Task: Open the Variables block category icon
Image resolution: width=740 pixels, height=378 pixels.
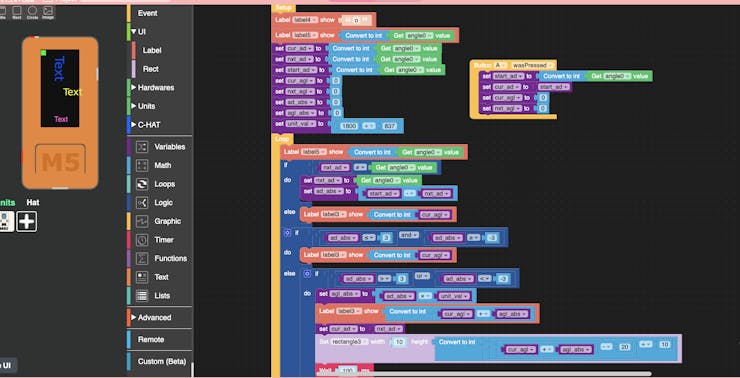Action: (x=142, y=147)
